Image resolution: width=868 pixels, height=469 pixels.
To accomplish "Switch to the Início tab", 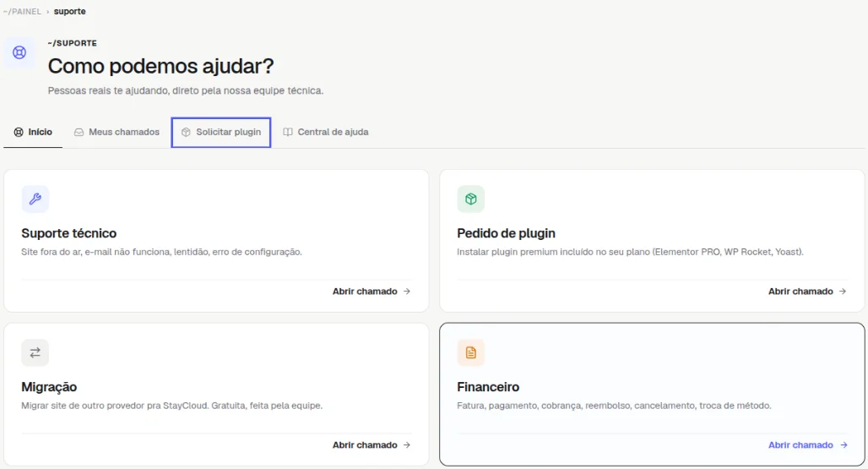I will tap(33, 132).
